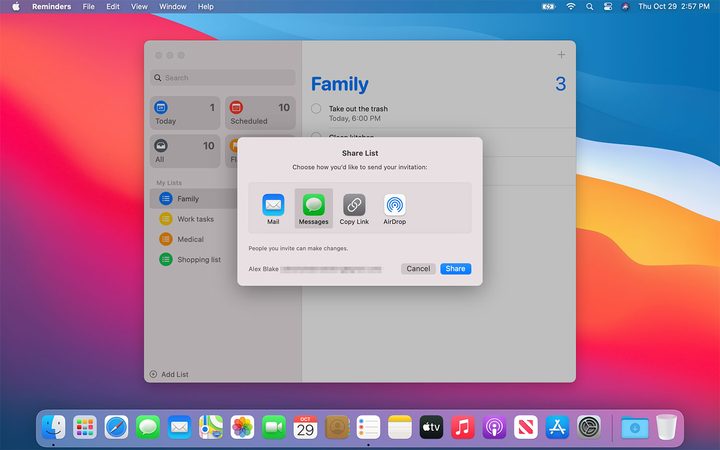720x450 pixels.
Task: Open the Window menu
Action: point(173,6)
